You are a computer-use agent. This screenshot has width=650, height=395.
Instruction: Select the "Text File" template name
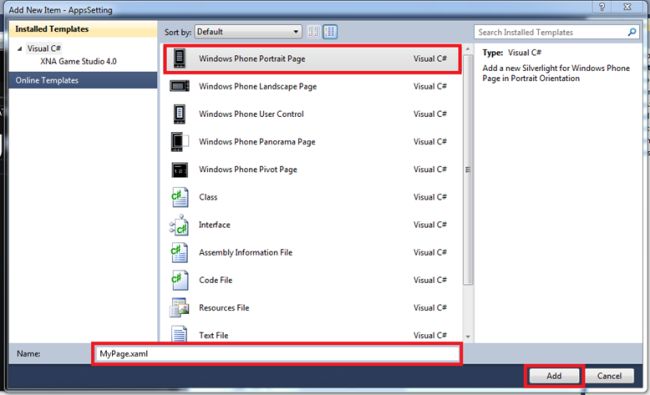(x=213, y=335)
